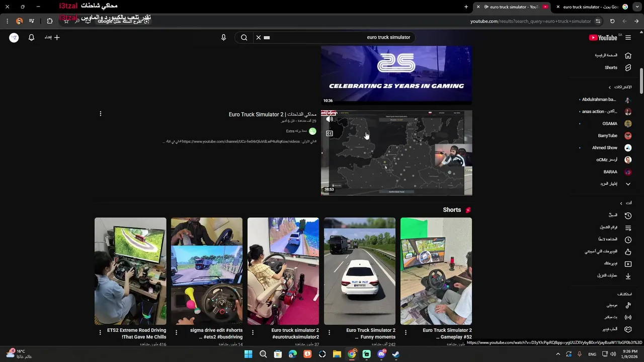Open Windows Start menu
Viewport: 644px width, 362px height.
(248, 354)
